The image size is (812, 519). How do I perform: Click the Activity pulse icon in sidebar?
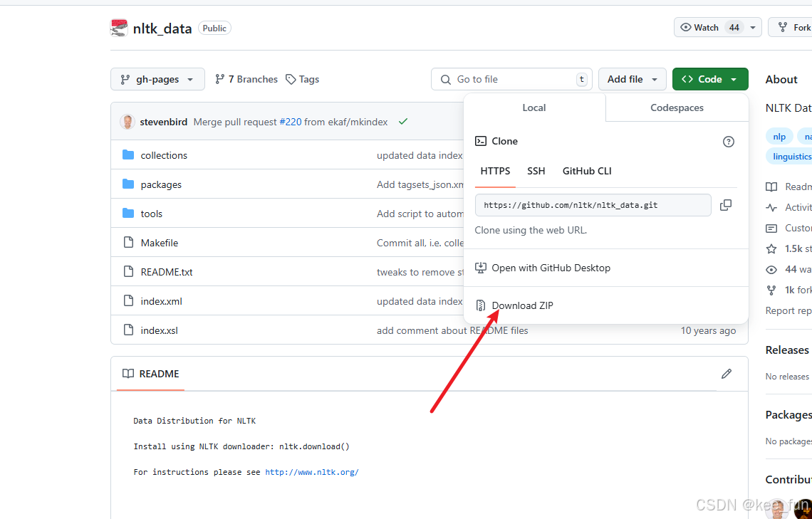point(771,207)
